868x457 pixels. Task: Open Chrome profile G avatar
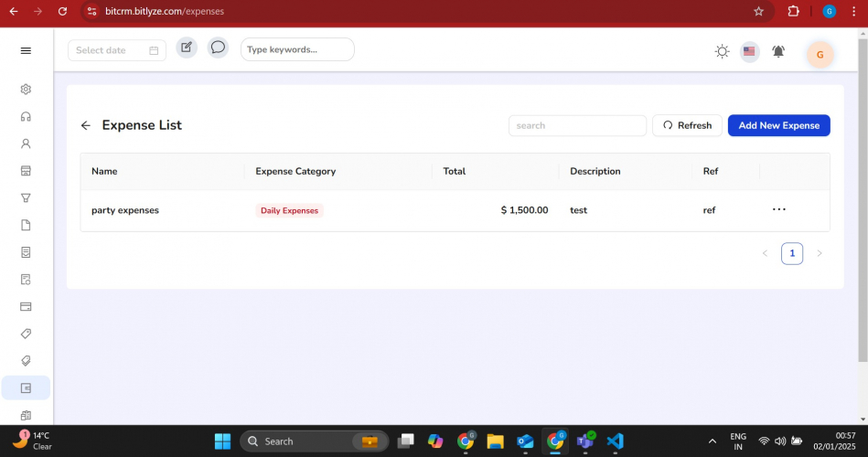(829, 11)
